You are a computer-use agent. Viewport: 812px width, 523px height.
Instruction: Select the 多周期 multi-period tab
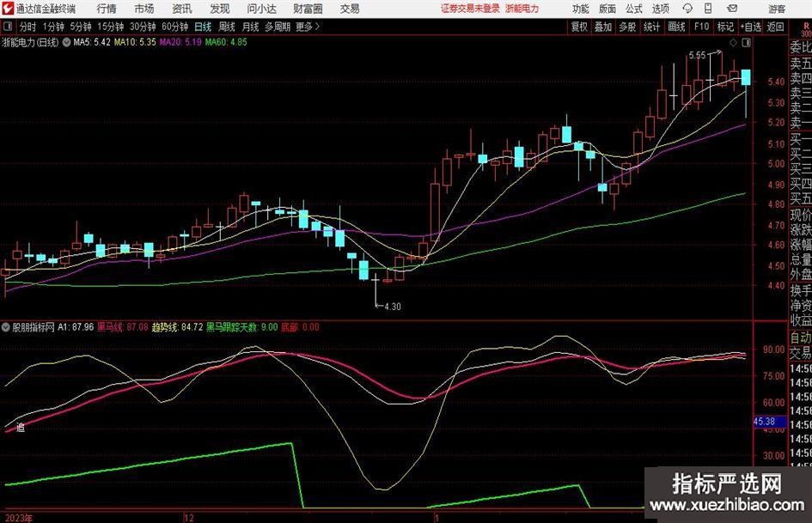point(278,27)
